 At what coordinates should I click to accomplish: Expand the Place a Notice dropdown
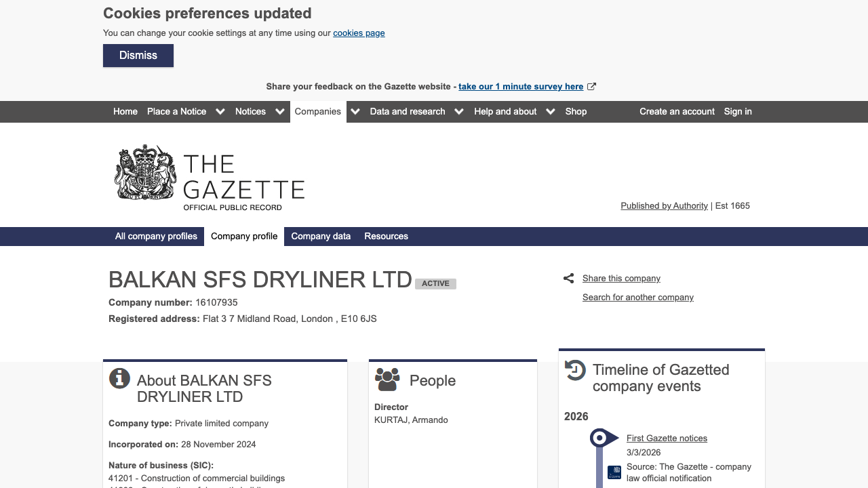coord(220,111)
